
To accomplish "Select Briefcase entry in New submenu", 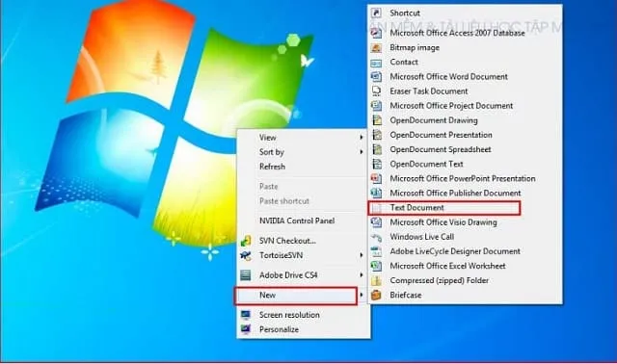I will 465,296.
